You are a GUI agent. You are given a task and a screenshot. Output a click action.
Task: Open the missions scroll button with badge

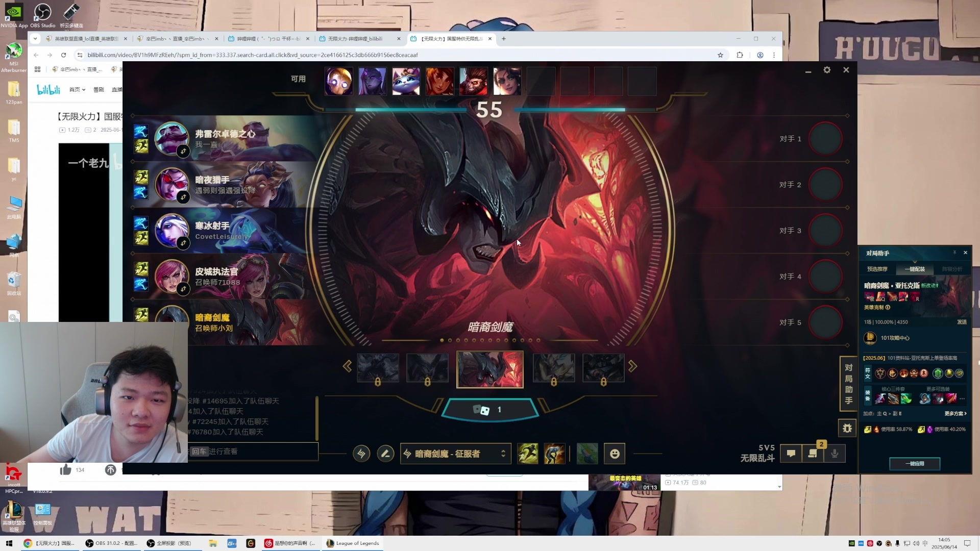[x=813, y=453]
